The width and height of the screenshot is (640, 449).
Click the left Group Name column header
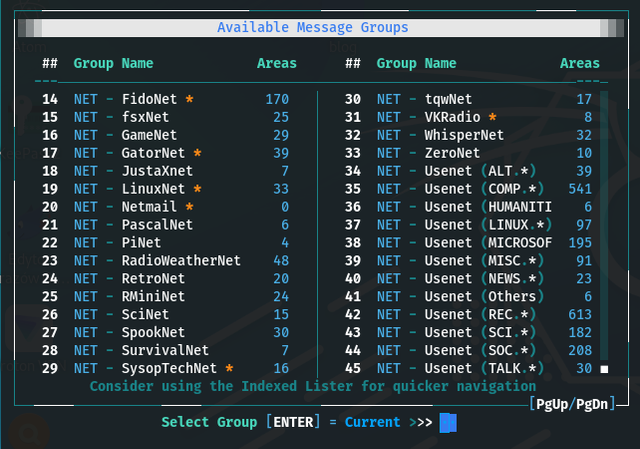coord(113,63)
